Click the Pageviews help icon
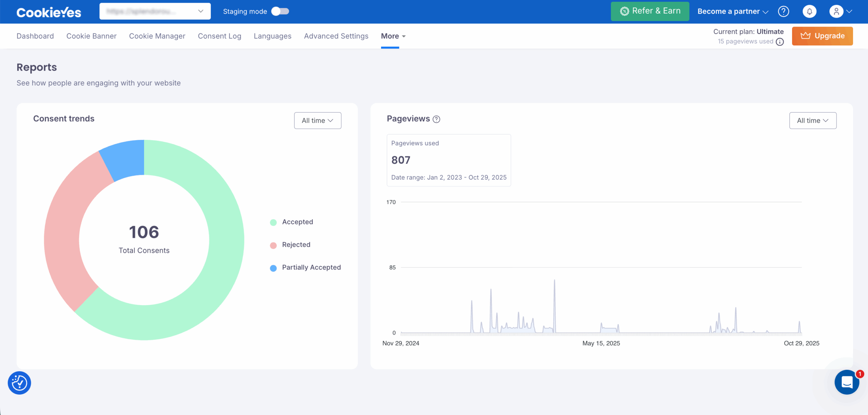 pyautogui.click(x=437, y=119)
